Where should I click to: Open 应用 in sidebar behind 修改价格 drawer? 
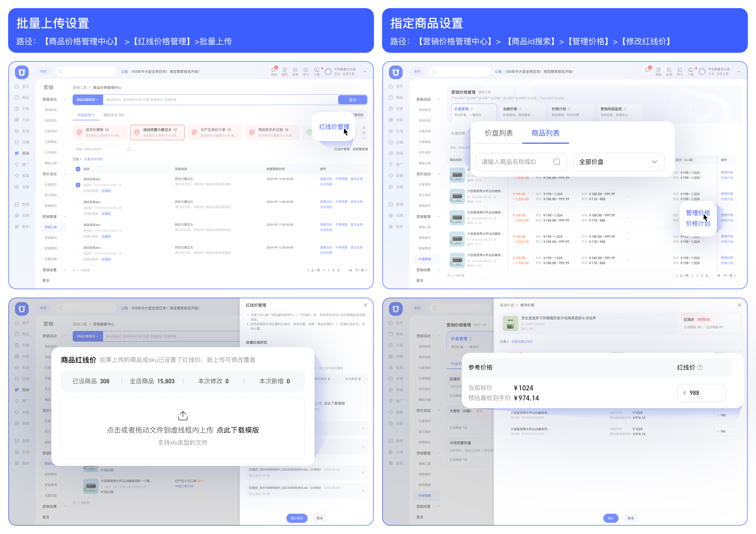pos(396,452)
